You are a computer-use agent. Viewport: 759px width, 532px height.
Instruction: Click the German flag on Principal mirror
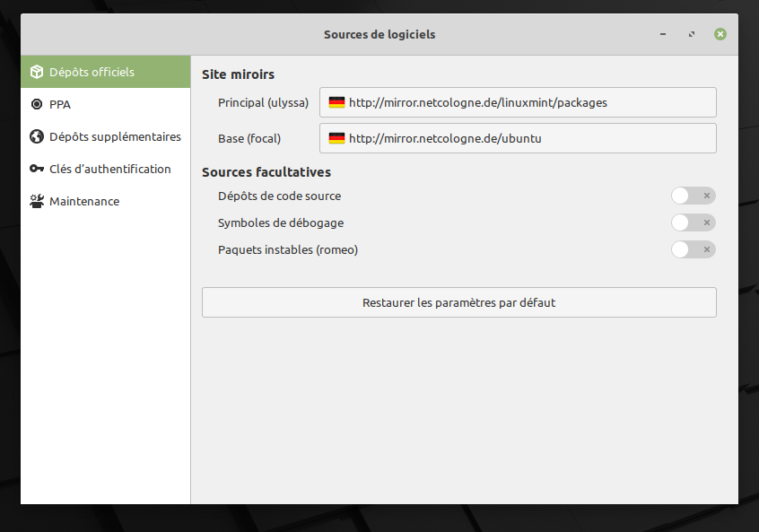[x=336, y=102]
